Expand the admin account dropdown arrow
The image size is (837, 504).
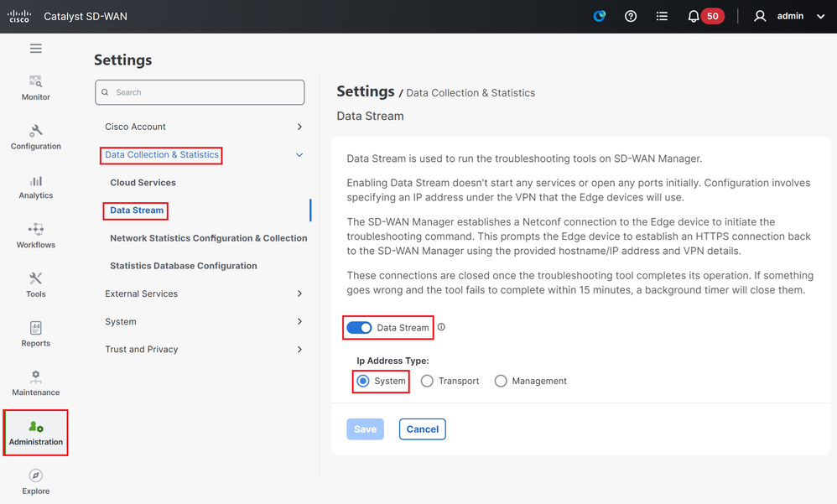pyautogui.click(x=820, y=16)
